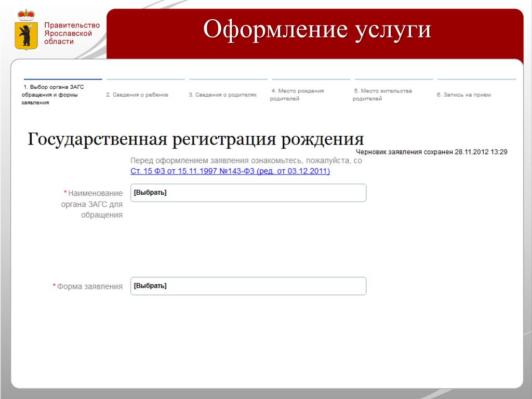This screenshot has height=399, width=532.
Task: Select step 4 Место рождения родителей
Action: (x=297, y=95)
